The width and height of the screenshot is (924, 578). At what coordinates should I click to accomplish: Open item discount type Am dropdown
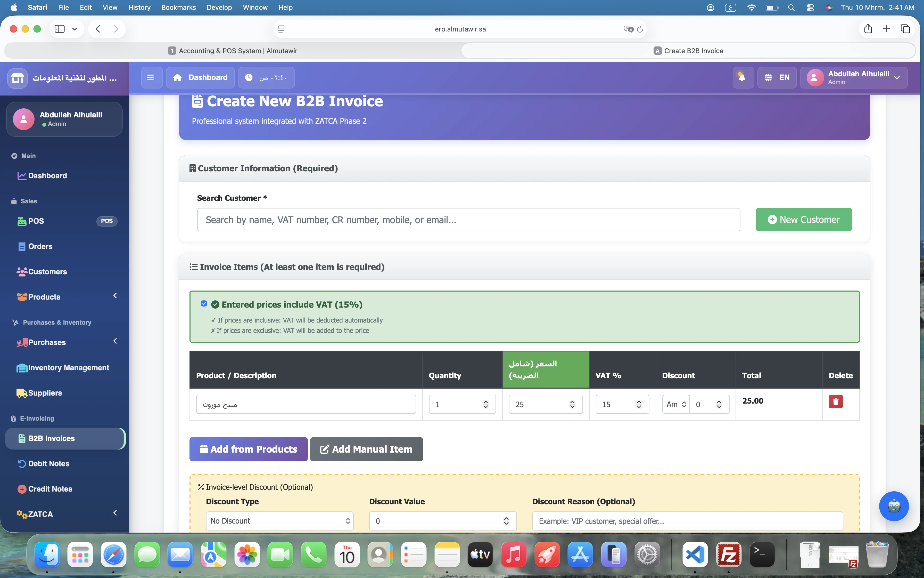pyautogui.click(x=676, y=404)
